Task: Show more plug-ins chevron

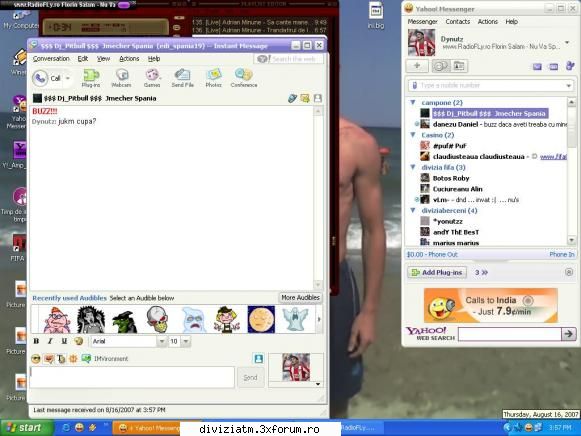Action: click(481, 273)
